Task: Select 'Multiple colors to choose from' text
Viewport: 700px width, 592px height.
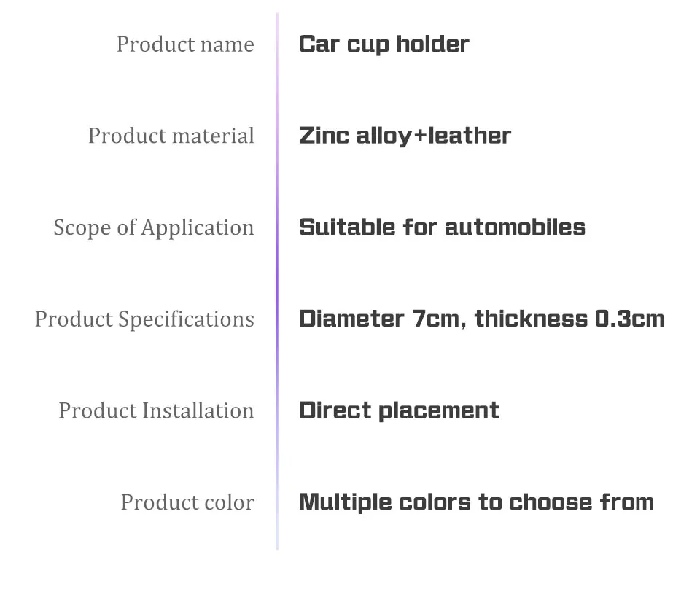Action: [476, 502]
